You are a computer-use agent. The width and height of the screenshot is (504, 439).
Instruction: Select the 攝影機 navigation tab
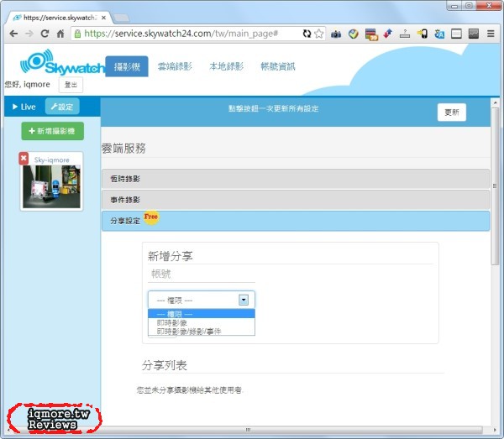(x=127, y=66)
